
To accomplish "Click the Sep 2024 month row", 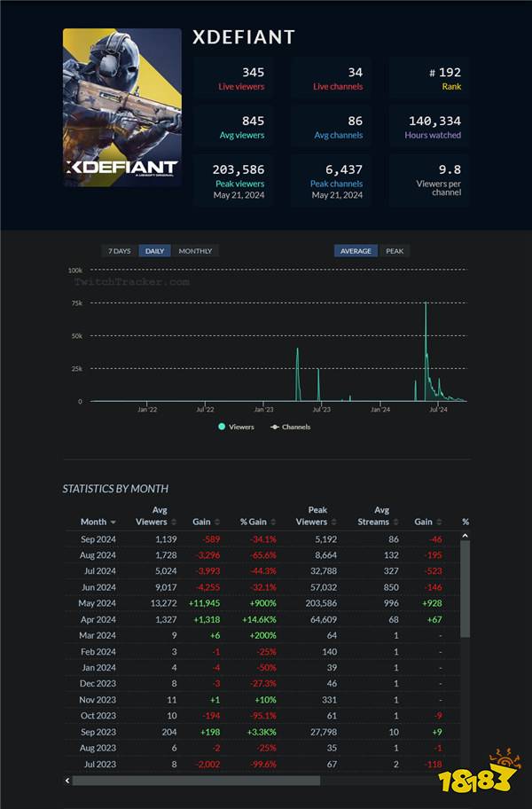I will [262, 539].
